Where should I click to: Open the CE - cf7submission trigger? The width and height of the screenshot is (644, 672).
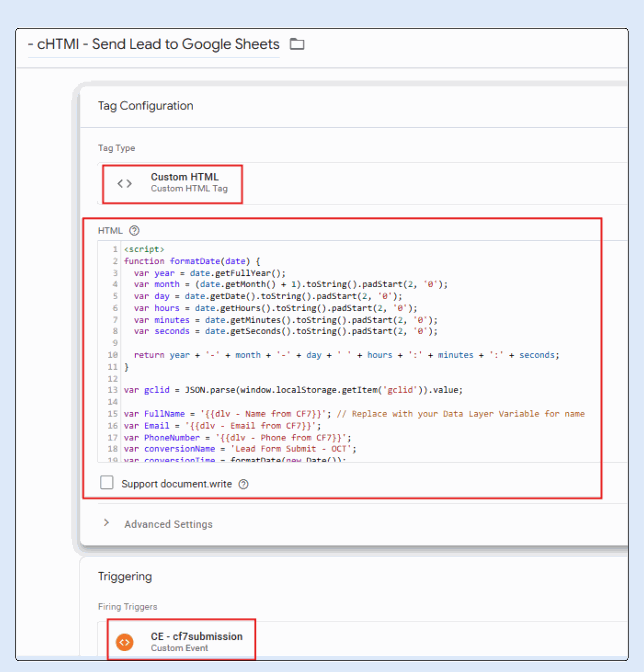pos(196,636)
